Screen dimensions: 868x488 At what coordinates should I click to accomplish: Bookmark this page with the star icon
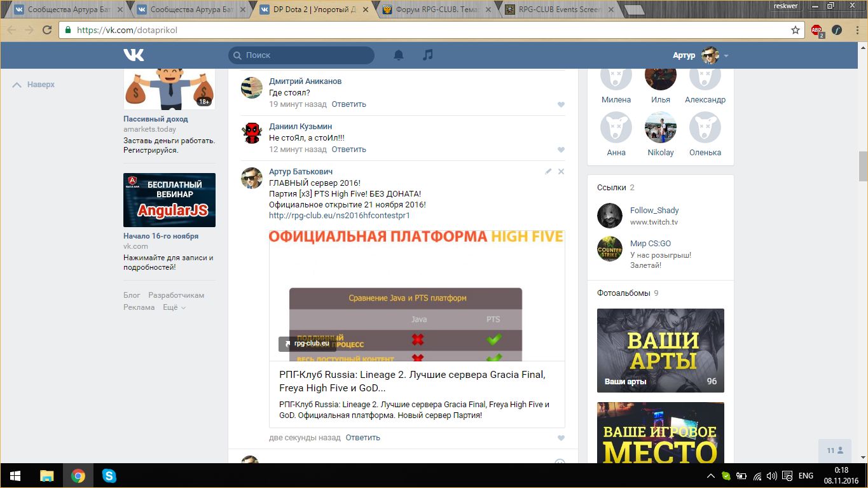tap(796, 30)
